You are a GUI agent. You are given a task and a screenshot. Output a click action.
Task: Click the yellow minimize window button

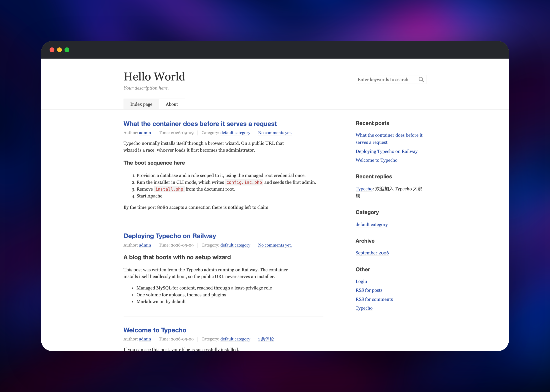click(x=59, y=50)
